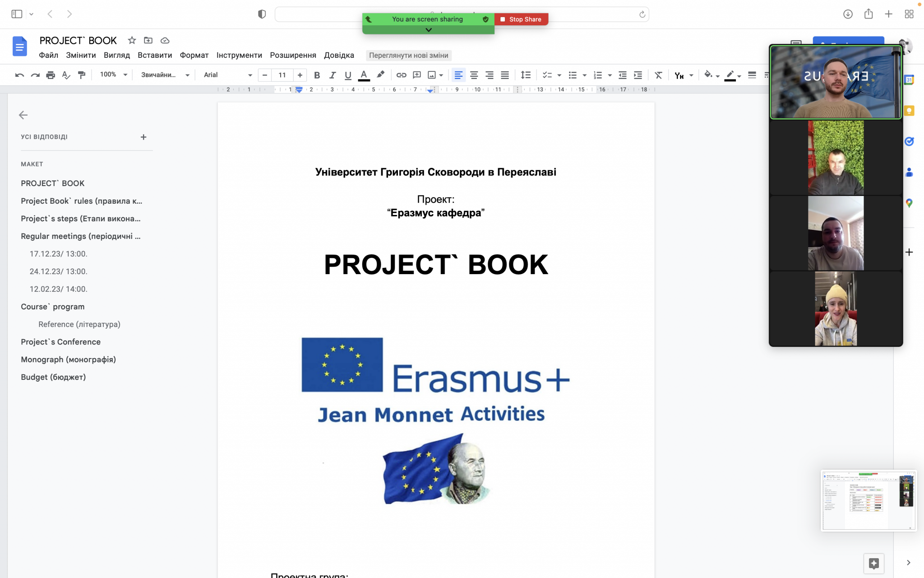Open the Google Docs home icon
The image size is (924, 578).
pos(19,46)
